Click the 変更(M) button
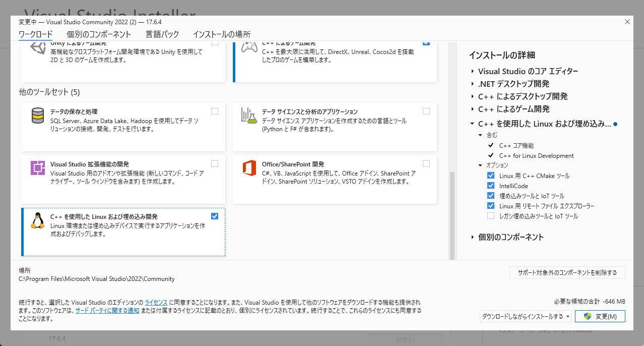 point(600,316)
